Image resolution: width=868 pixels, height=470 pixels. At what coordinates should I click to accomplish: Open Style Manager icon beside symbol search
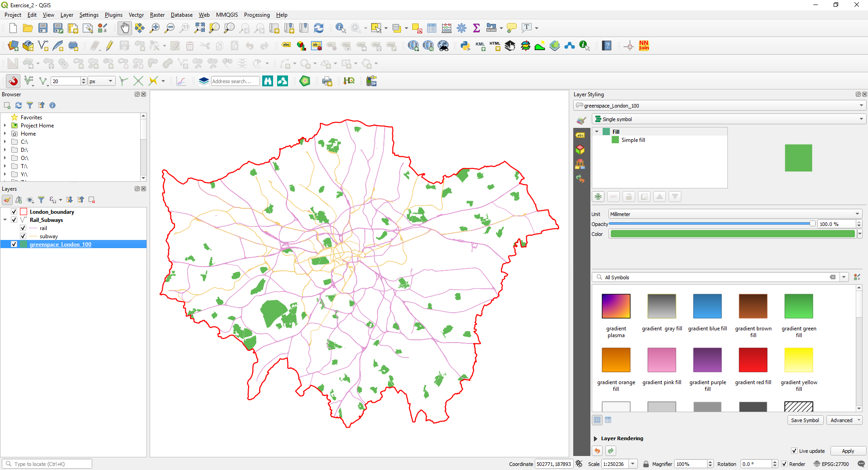[857, 277]
